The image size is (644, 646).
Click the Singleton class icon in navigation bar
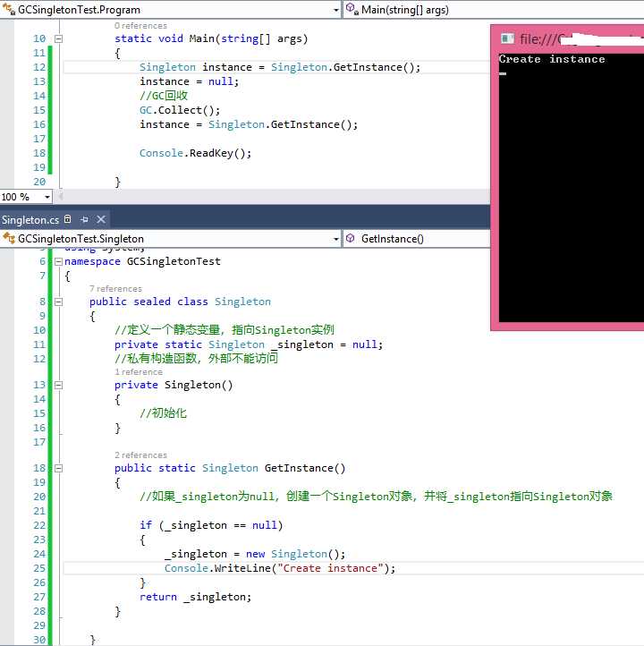coord(9,238)
